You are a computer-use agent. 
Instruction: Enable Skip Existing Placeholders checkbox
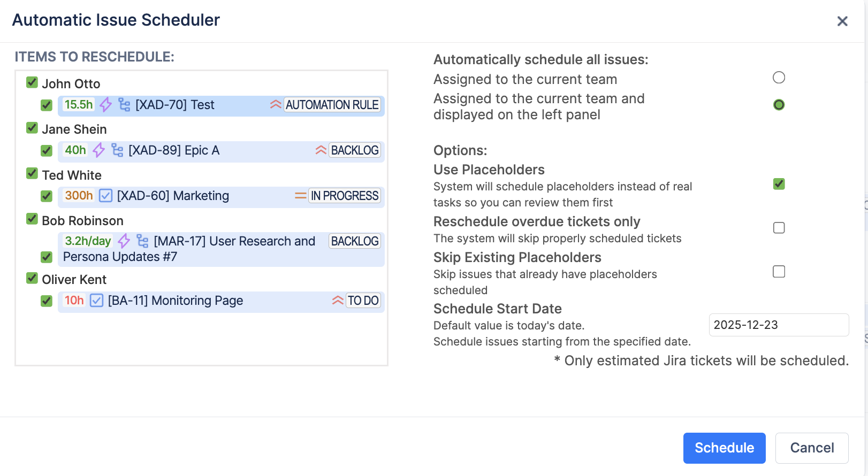779,272
